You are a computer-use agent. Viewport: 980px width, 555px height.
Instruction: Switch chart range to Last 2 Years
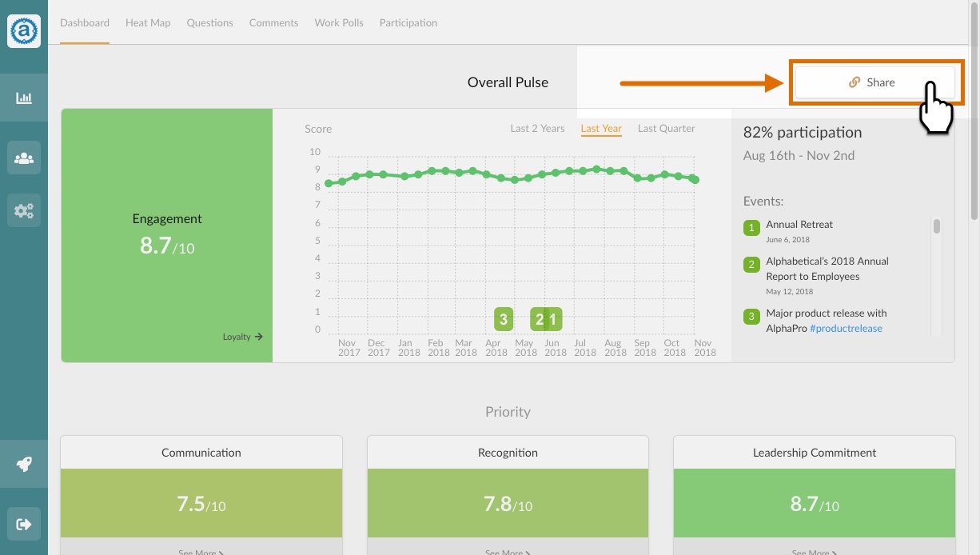coord(538,129)
